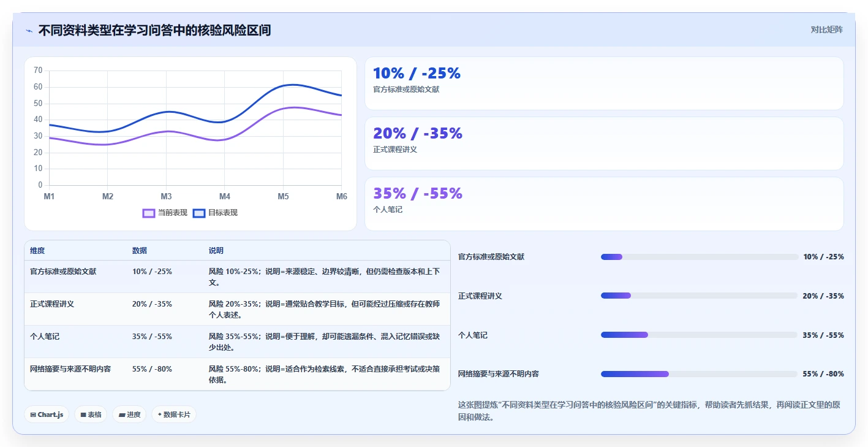
Task: Select the 10% / -25% data card
Action: [604, 83]
